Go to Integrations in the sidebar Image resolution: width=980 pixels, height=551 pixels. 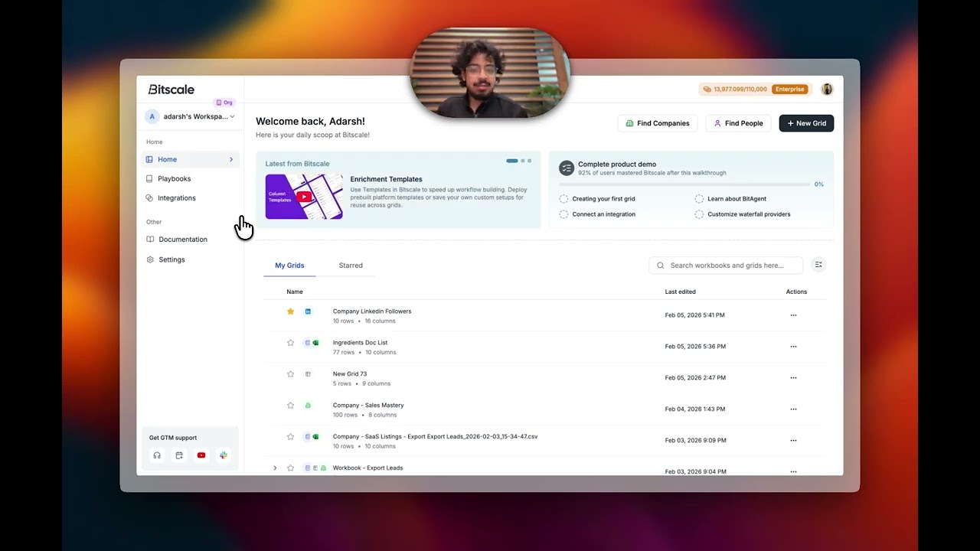pos(176,197)
